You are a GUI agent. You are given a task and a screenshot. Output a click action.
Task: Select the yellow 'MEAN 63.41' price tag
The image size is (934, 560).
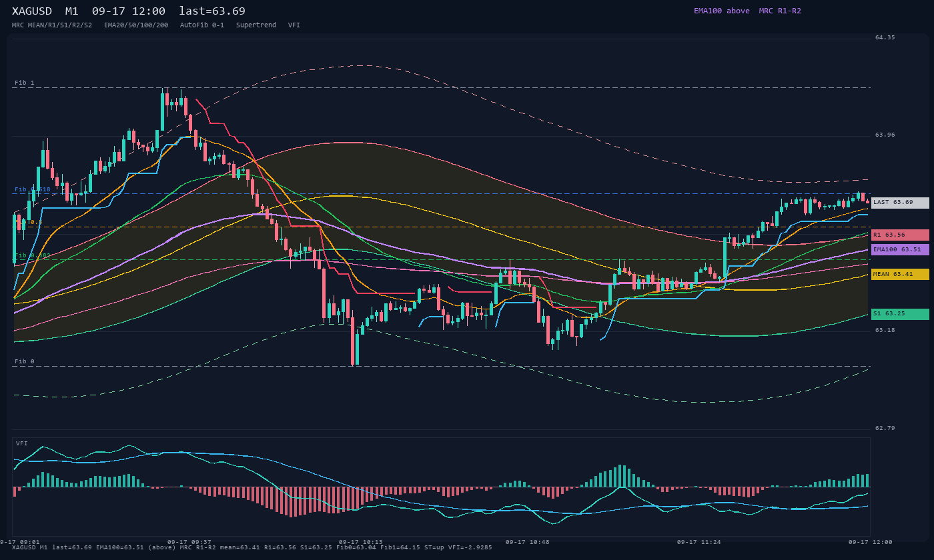(x=900, y=274)
